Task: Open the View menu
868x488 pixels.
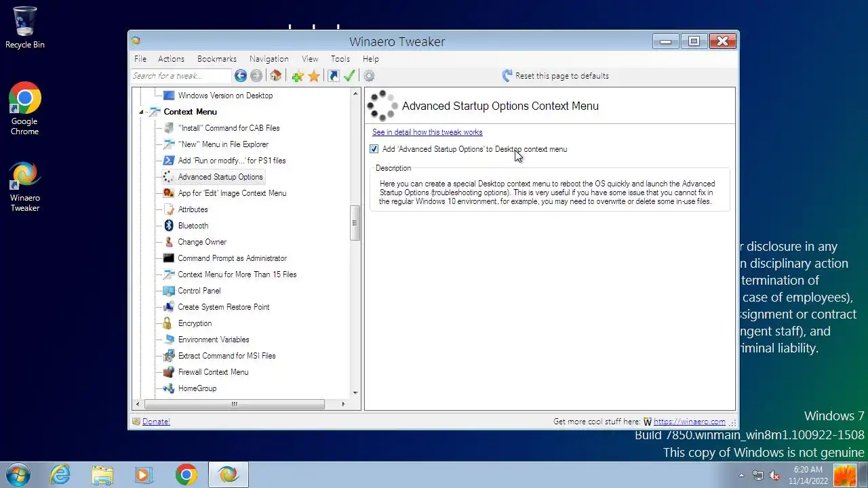Action: [x=310, y=59]
